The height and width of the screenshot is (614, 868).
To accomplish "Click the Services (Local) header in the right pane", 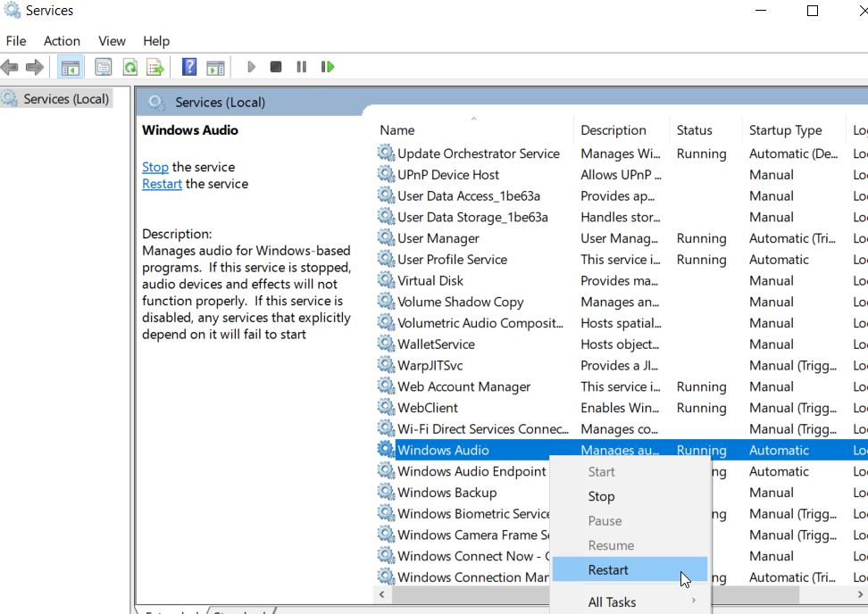I will (220, 103).
